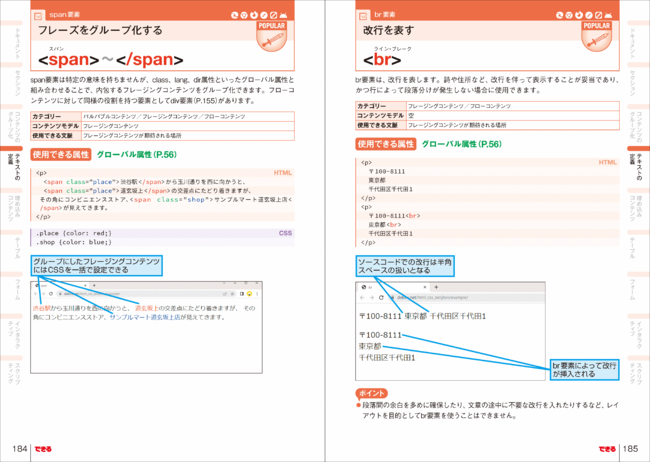Click the 'グループにしたフレージングコンテンツ' callout box
The image size is (650, 463).
point(94,266)
